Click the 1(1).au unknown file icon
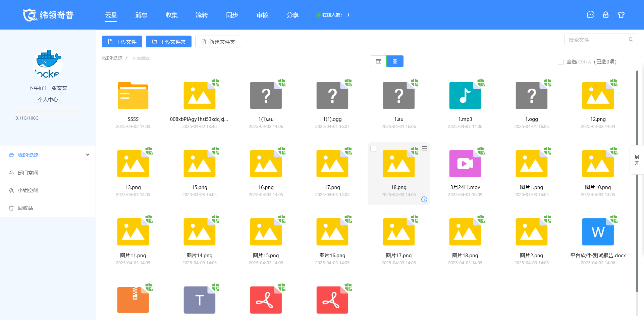This screenshot has width=644, height=320. click(x=266, y=96)
